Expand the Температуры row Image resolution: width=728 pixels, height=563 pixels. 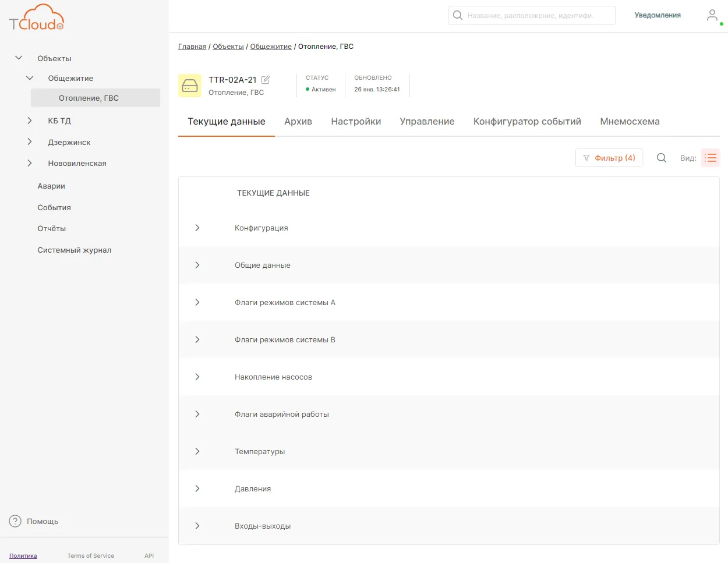coord(197,451)
